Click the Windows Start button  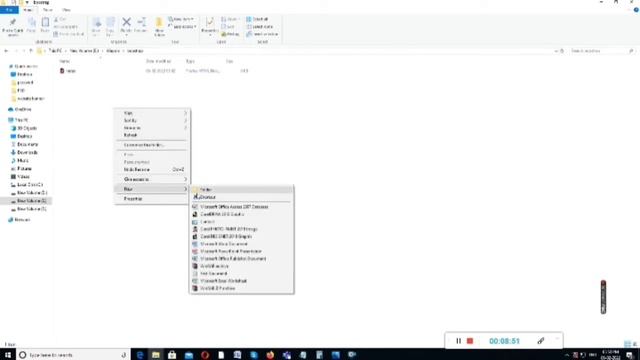8,355
